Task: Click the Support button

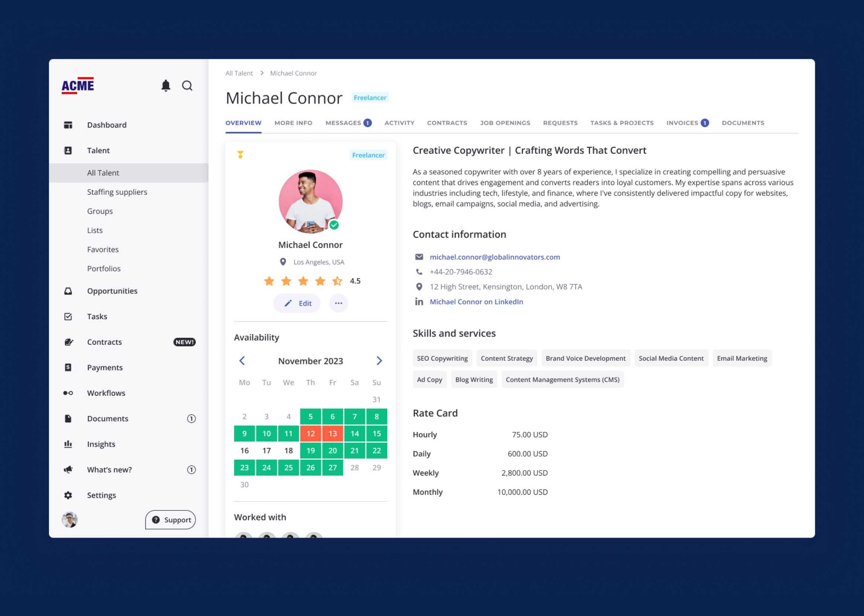Action: [x=171, y=520]
